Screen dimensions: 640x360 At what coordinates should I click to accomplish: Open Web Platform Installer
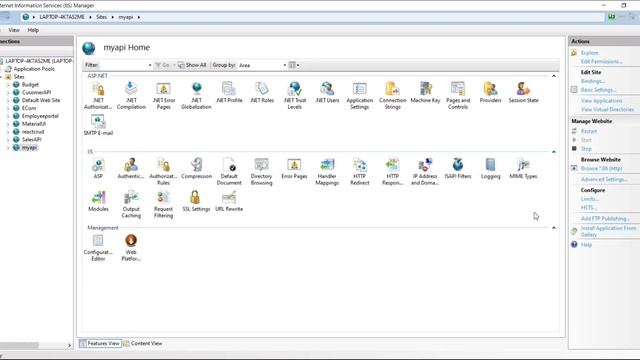(131, 247)
